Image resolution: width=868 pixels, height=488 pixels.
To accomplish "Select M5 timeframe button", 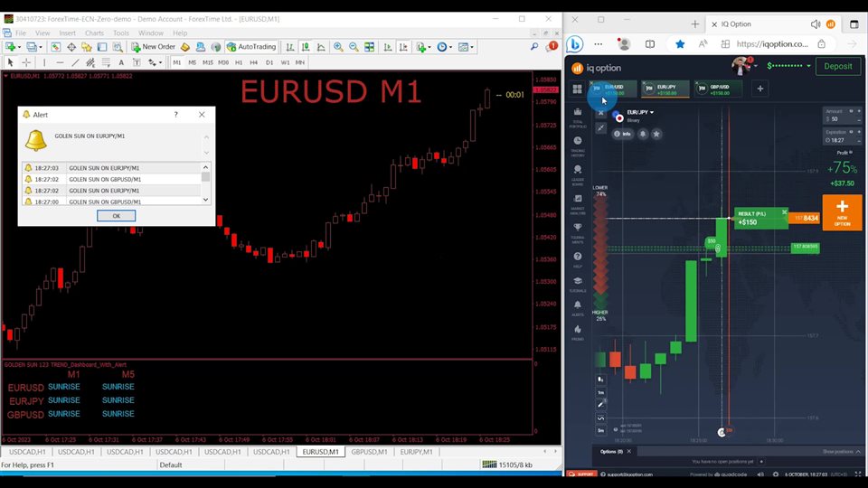I will coord(192,62).
